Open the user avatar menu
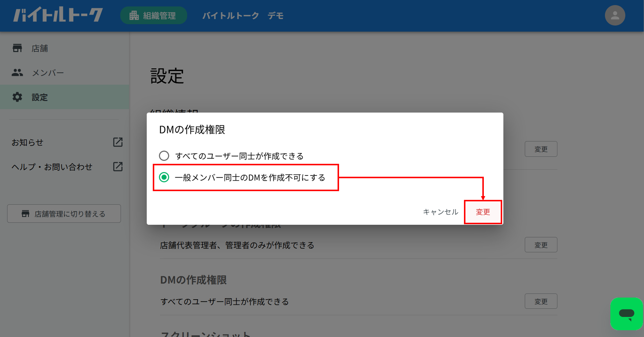This screenshot has width=644, height=337. tap(615, 16)
